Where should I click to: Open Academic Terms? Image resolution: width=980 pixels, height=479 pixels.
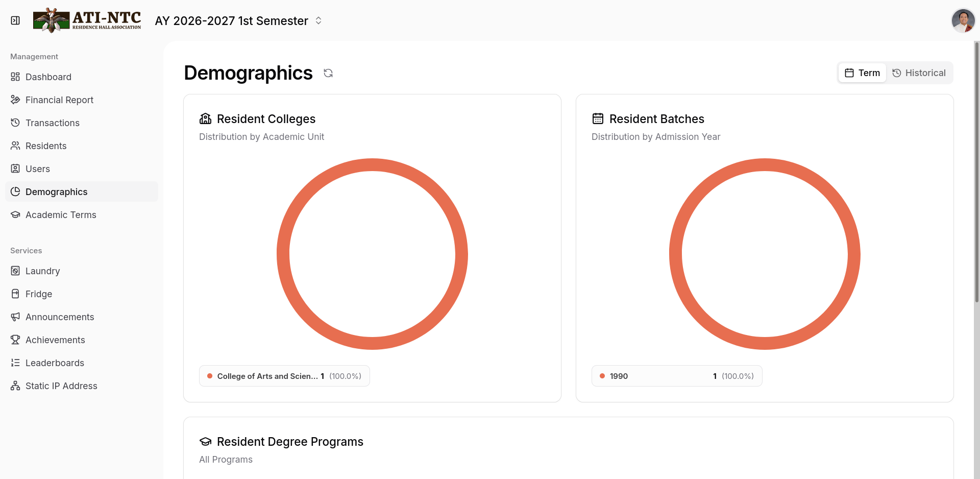82,214
